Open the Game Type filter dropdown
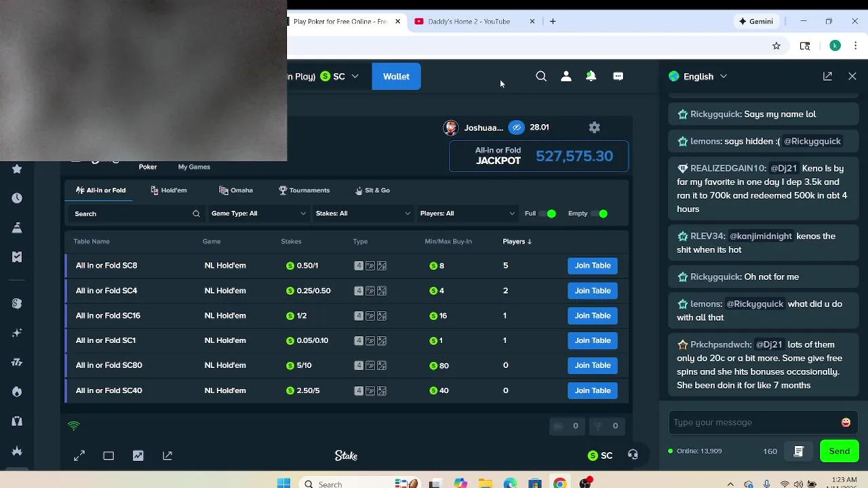The image size is (868, 488). point(258,213)
